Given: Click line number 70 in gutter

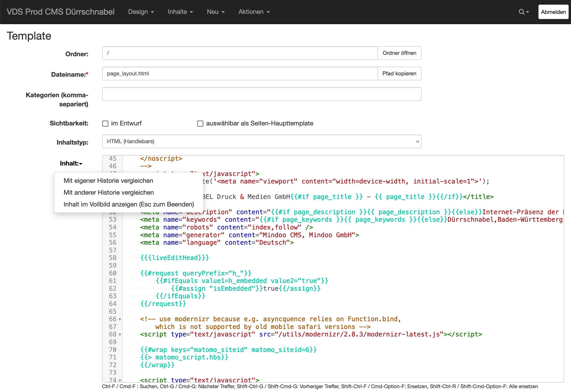Looking at the screenshot, I should point(113,350).
